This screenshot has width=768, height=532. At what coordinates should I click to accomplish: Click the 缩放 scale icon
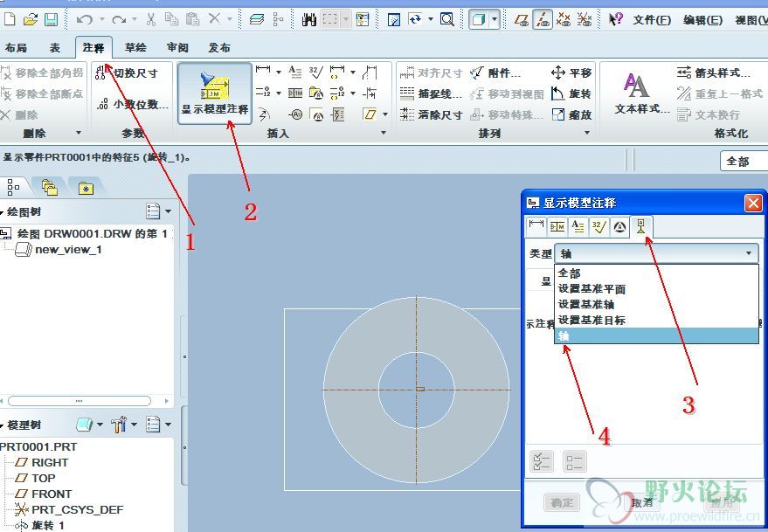click(x=558, y=114)
